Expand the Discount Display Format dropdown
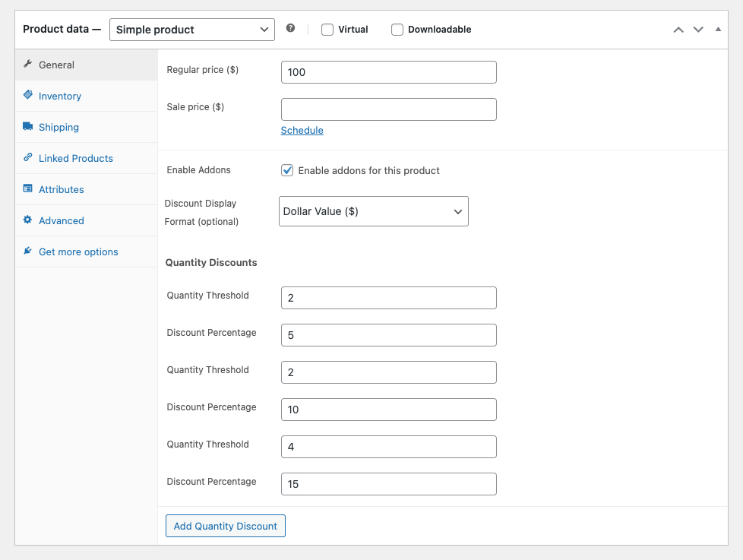The height and width of the screenshot is (560, 743). 373,211
